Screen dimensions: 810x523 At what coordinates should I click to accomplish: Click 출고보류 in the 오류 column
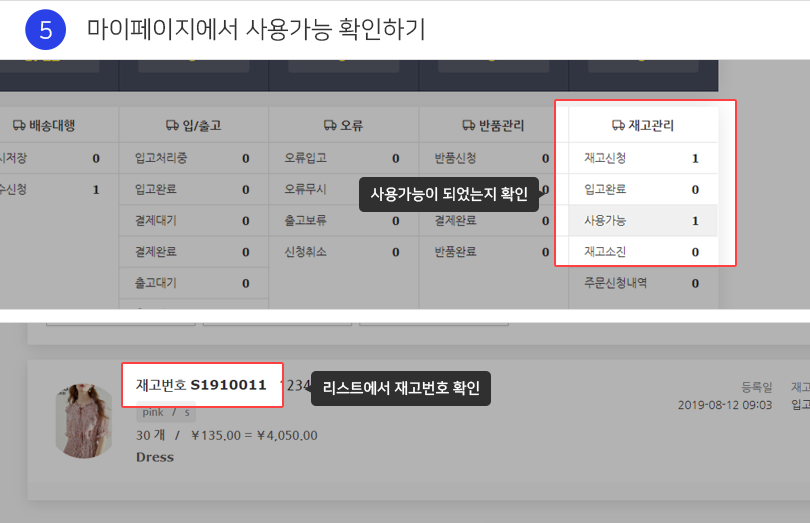pos(342,220)
